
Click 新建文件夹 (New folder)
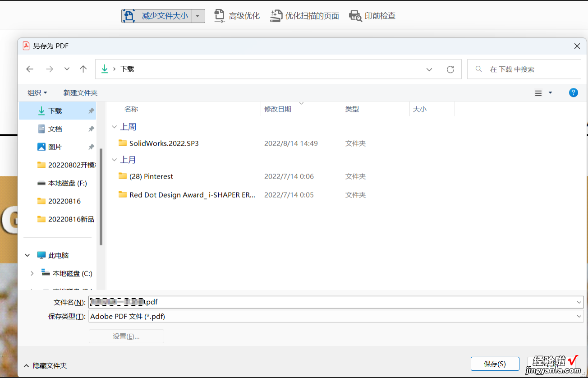80,92
